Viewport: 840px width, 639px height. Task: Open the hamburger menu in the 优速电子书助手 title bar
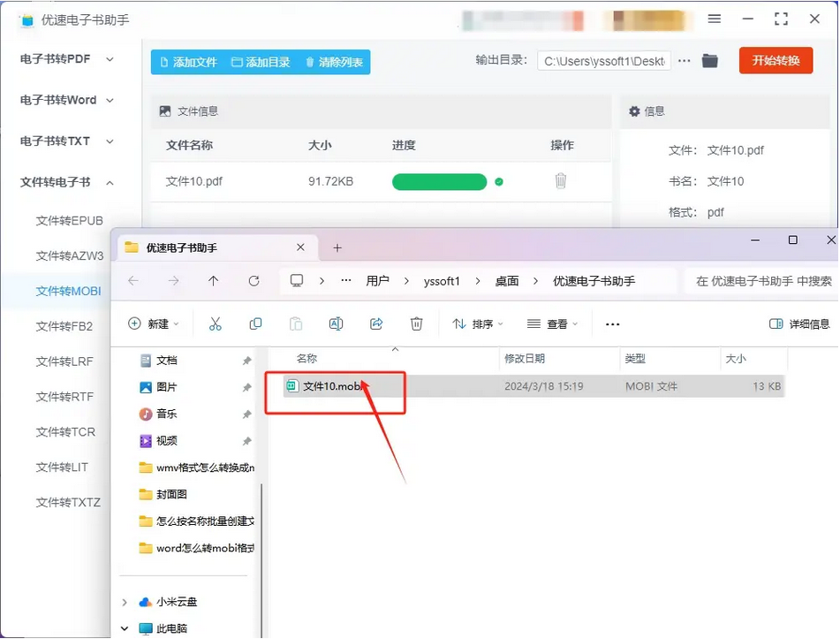714,19
